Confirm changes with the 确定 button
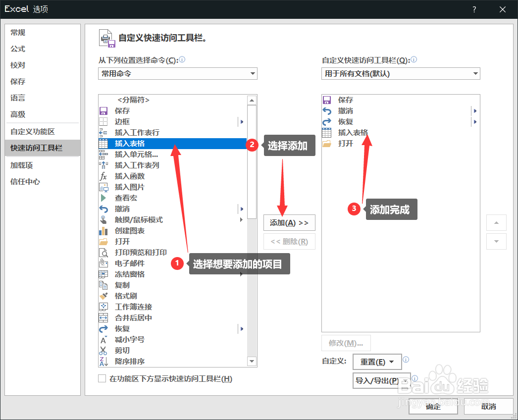Viewport: 518px width, 420px height. click(x=433, y=406)
